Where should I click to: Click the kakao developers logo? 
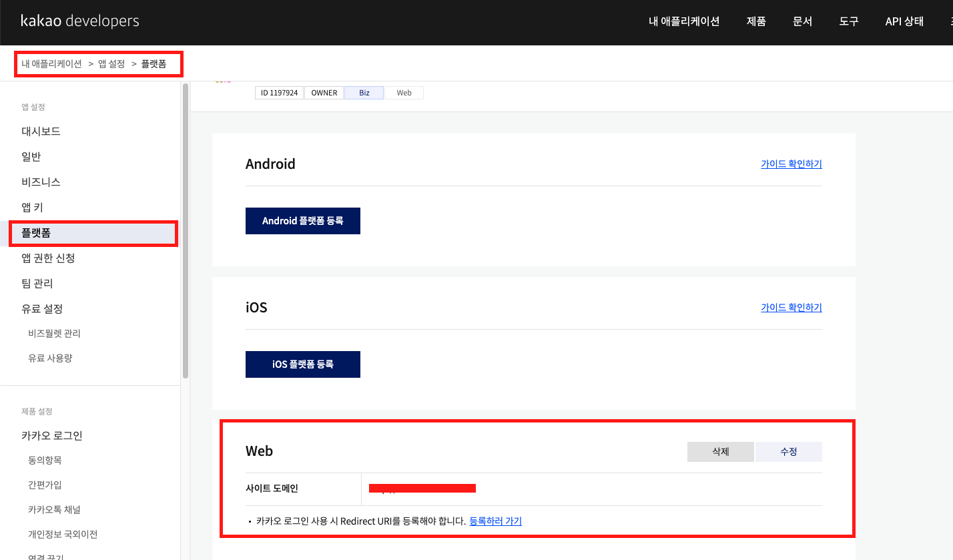(x=79, y=21)
